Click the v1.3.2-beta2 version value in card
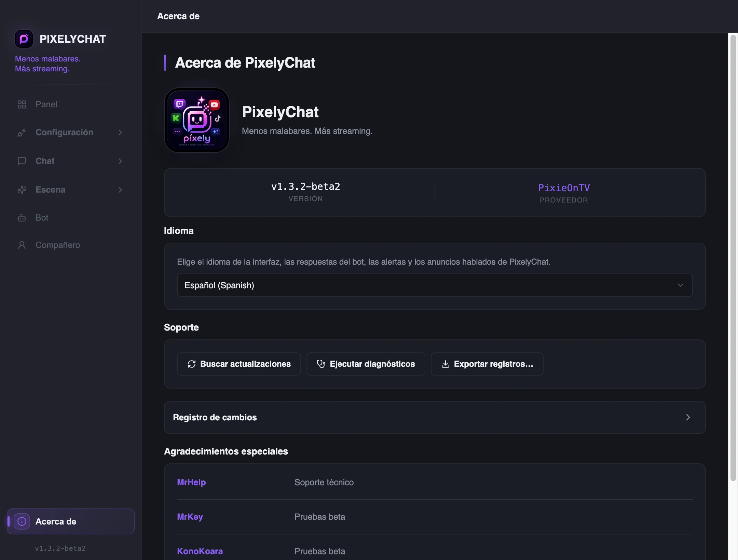Image resolution: width=738 pixels, height=560 pixels. 306,186
